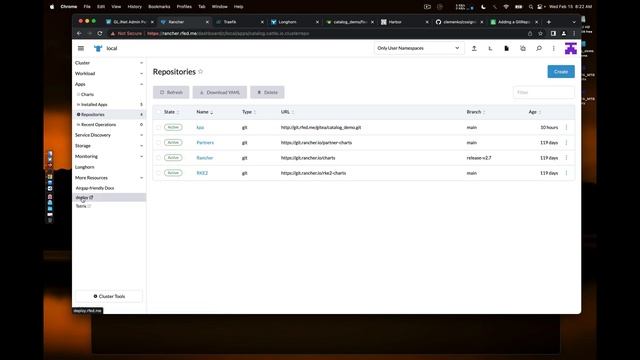Expand the Storage sidebar section
The width and height of the screenshot is (640, 360).
(x=109, y=146)
